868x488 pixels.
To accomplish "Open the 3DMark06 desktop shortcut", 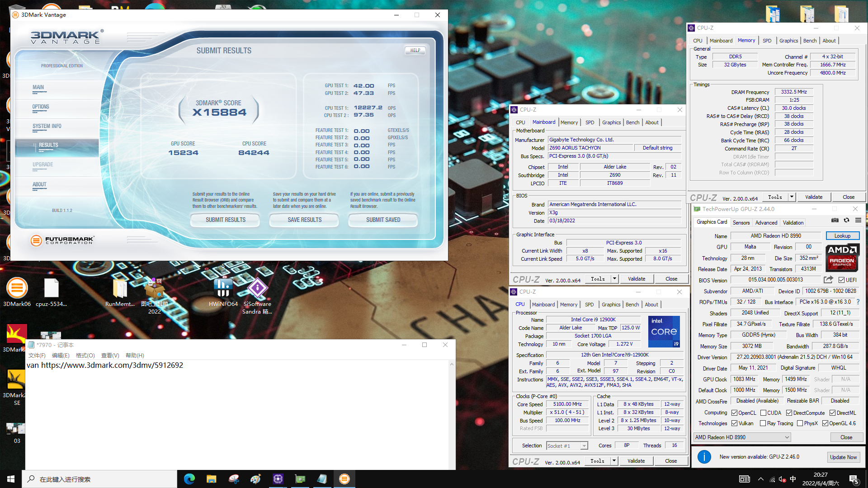I will [x=17, y=292].
